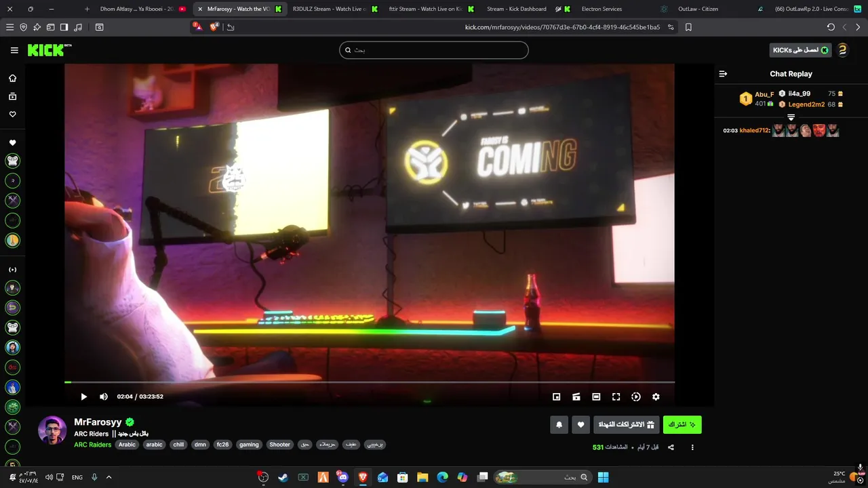Select the dmn tag
The height and width of the screenshot is (488, 868).
click(x=200, y=445)
